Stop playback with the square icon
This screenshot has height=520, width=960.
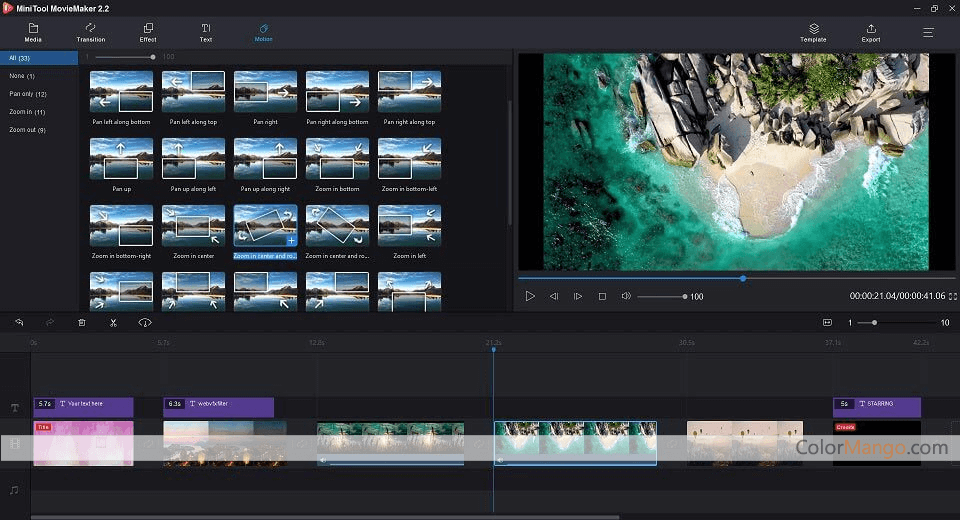pyautogui.click(x=602, y=296)
